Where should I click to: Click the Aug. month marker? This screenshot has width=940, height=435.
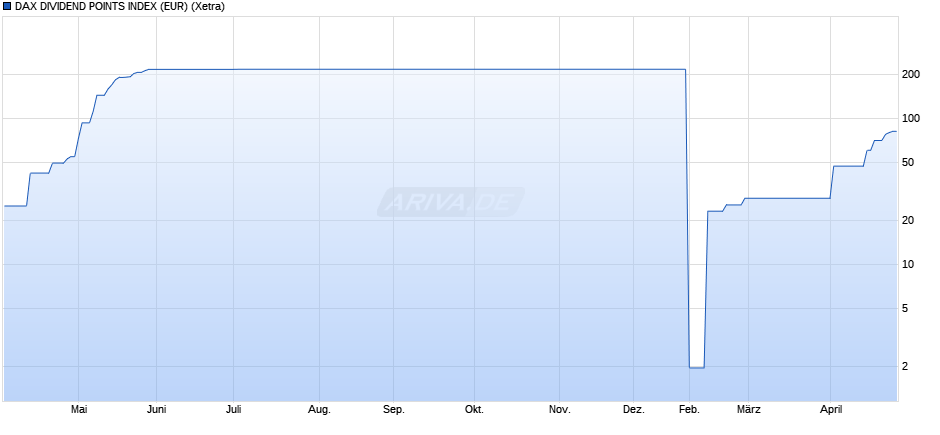(x=319, y=410)
